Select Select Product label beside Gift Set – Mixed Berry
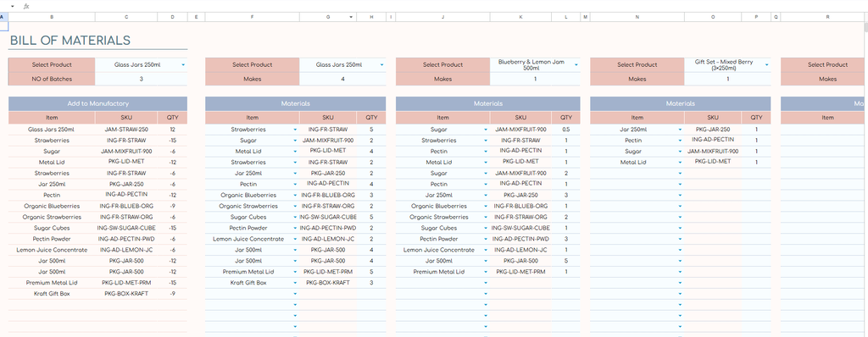The width and height of the screenshot is (868, 337). click(x=637, y=64)
